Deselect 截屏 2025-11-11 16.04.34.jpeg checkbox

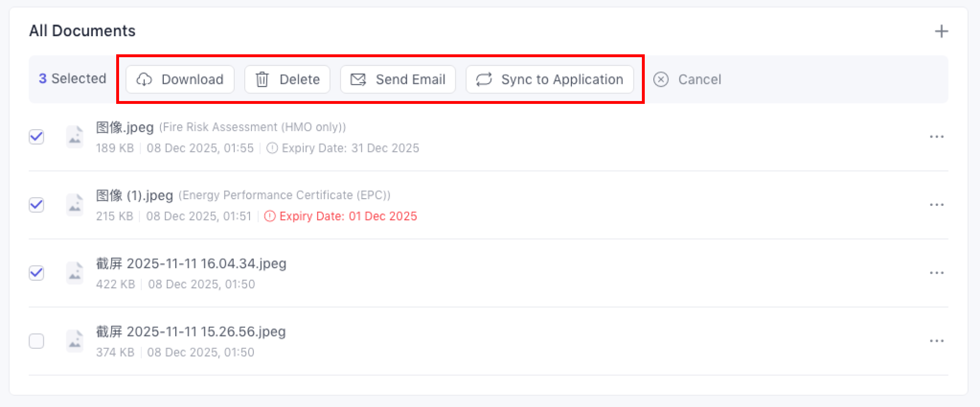pos(37,273)
